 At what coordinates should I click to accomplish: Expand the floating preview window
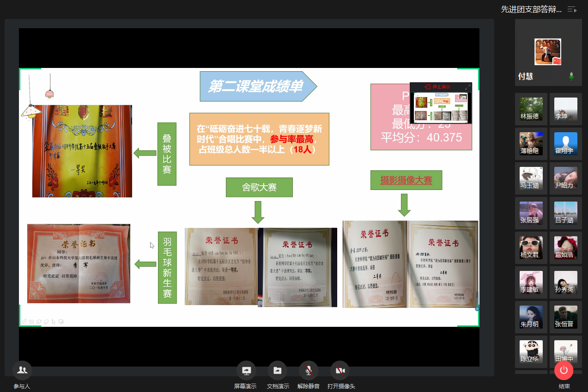click(x=467, y=87)
